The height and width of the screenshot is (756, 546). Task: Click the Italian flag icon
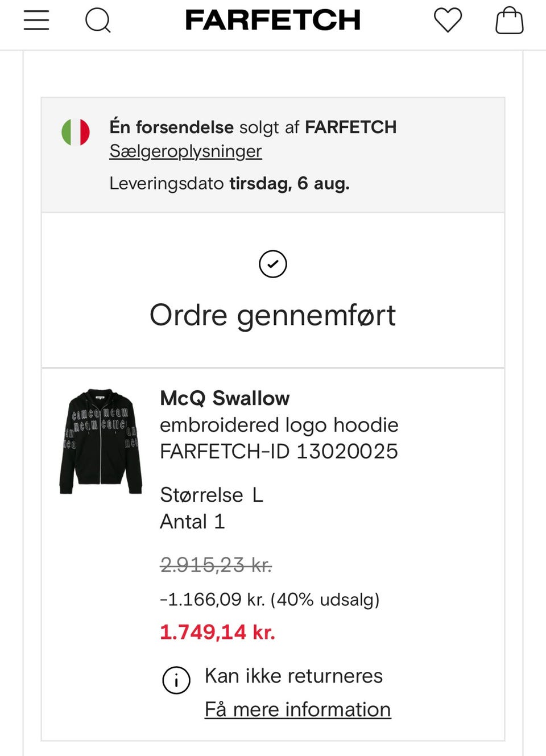tap(76, 132)
